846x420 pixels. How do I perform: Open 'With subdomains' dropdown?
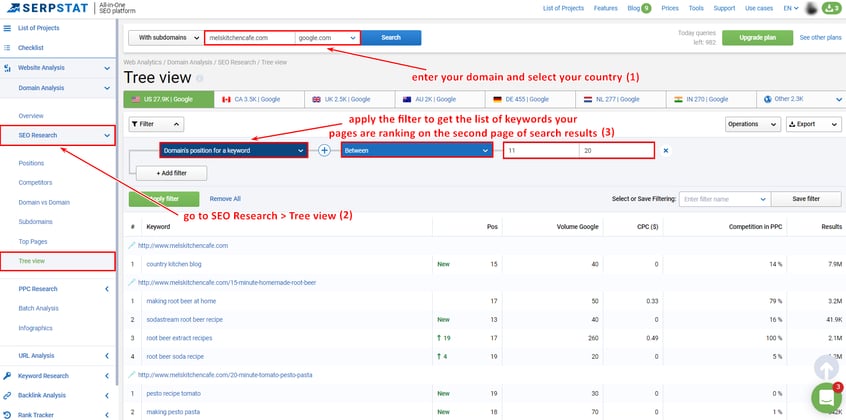[163, 38]
